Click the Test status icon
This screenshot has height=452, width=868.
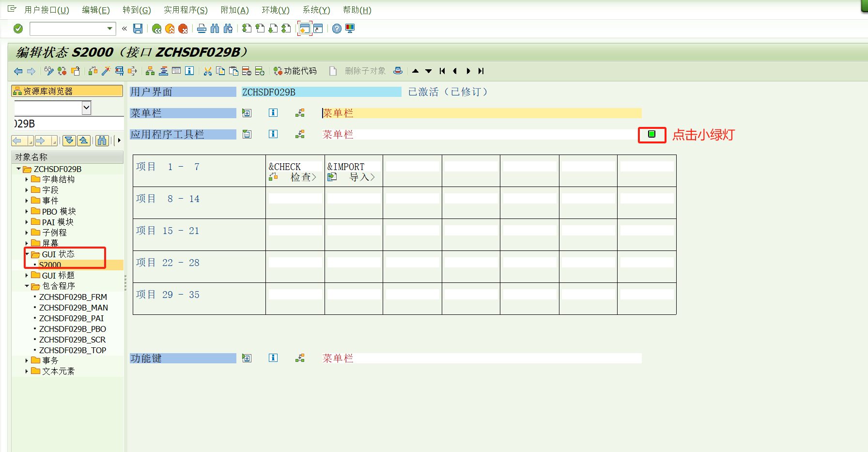click(x=119, y=71)
